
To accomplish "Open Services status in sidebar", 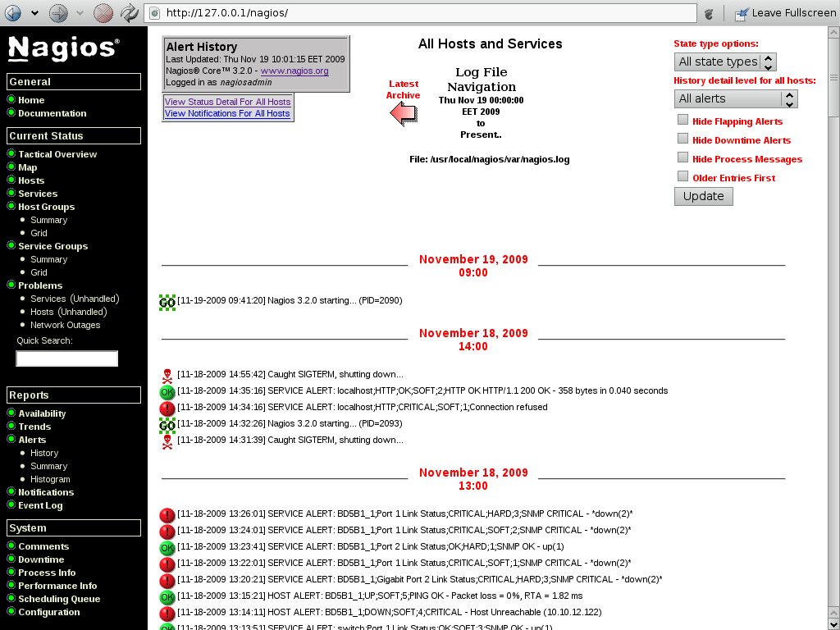I will click(x=38, y=194).
